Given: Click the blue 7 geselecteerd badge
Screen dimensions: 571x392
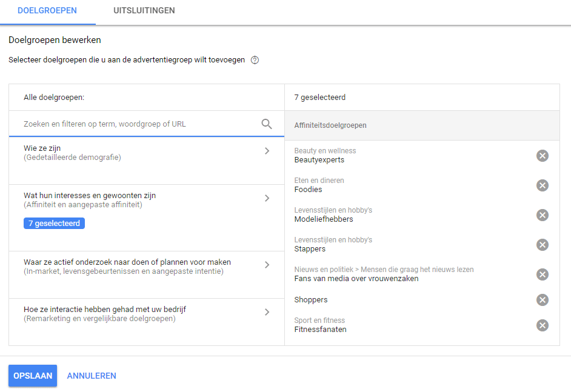Looking at the screenshot, I should (54, 223).
